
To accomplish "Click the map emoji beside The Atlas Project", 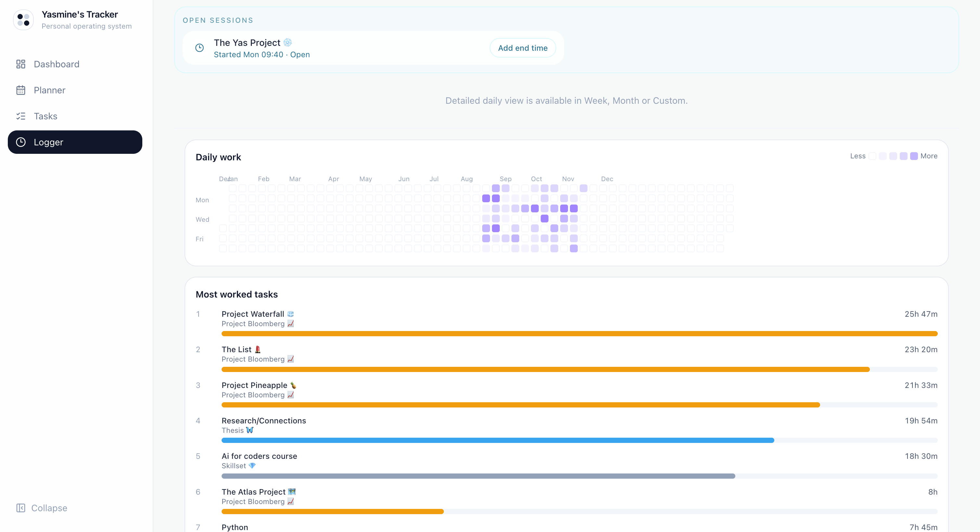I will click(x=292, y=492).
